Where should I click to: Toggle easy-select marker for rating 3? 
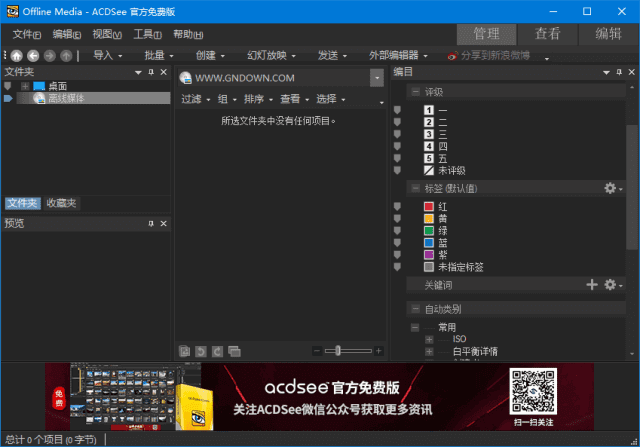(x=397, y=134)
